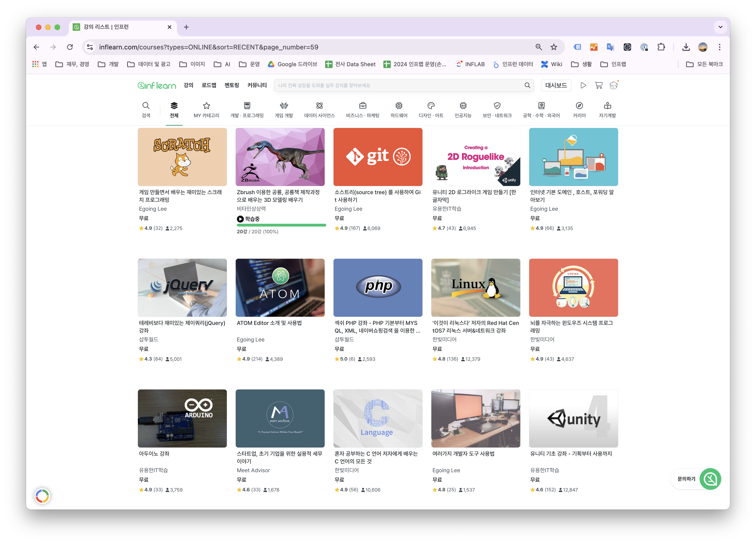Open the INFLAB bookmark
The image size is (756, 544).
tap(470, 64)
